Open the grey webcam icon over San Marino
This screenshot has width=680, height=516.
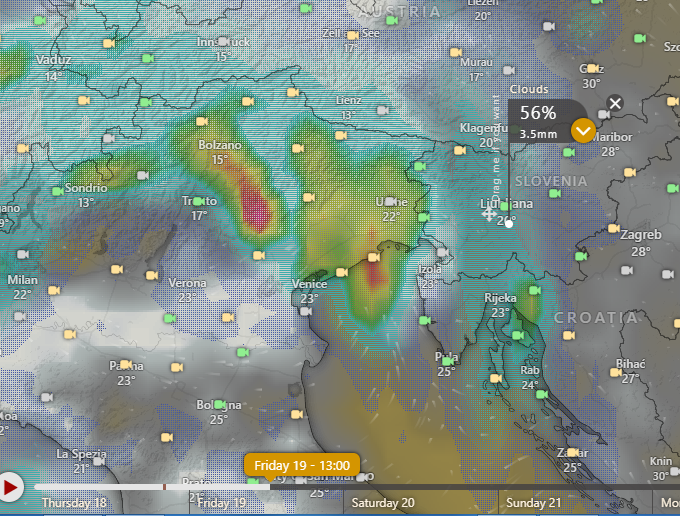click(x=361, y=477)
